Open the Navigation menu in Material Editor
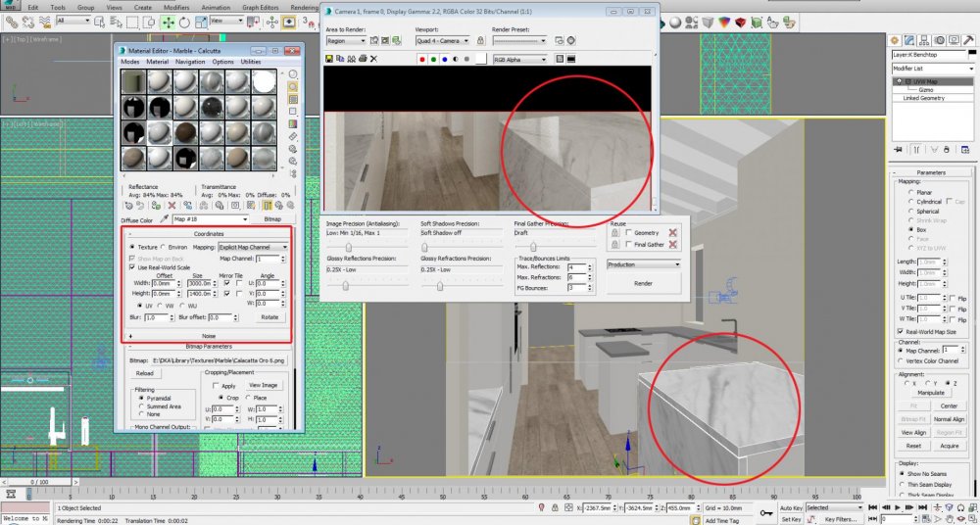This screenshot has width=980, height=525. click(190, 62)
